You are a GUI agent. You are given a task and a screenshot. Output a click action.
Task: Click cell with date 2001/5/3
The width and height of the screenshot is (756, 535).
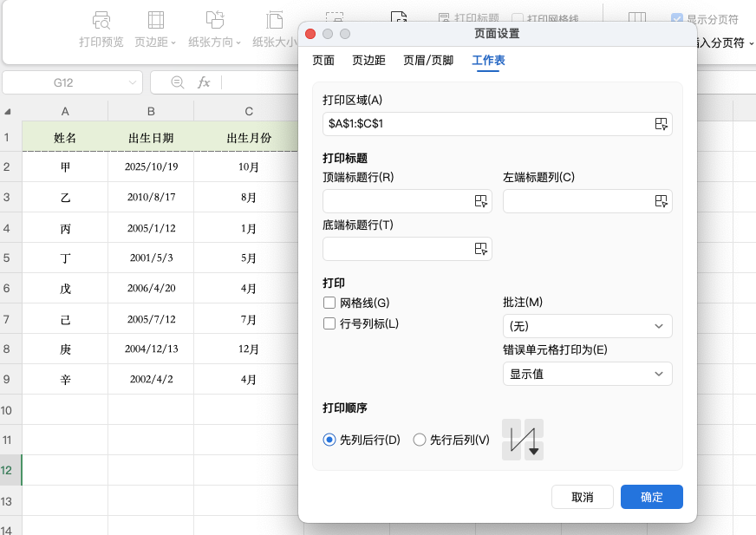(x=151, y=258)
